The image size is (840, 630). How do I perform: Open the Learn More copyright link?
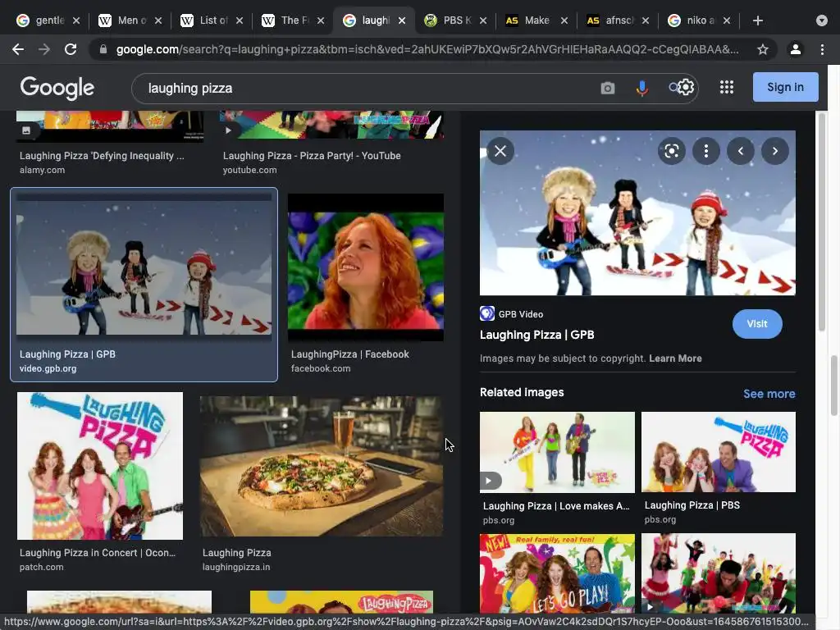[675, 358]
